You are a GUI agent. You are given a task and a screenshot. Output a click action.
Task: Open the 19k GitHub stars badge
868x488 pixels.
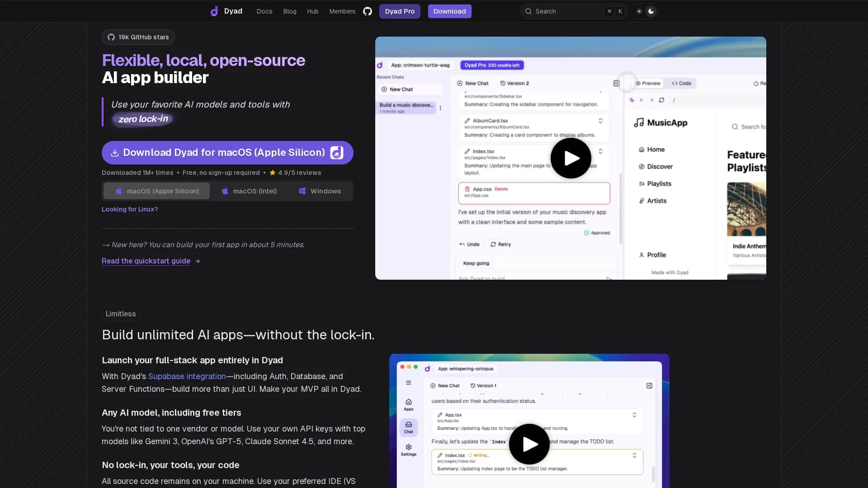point(138,37)
